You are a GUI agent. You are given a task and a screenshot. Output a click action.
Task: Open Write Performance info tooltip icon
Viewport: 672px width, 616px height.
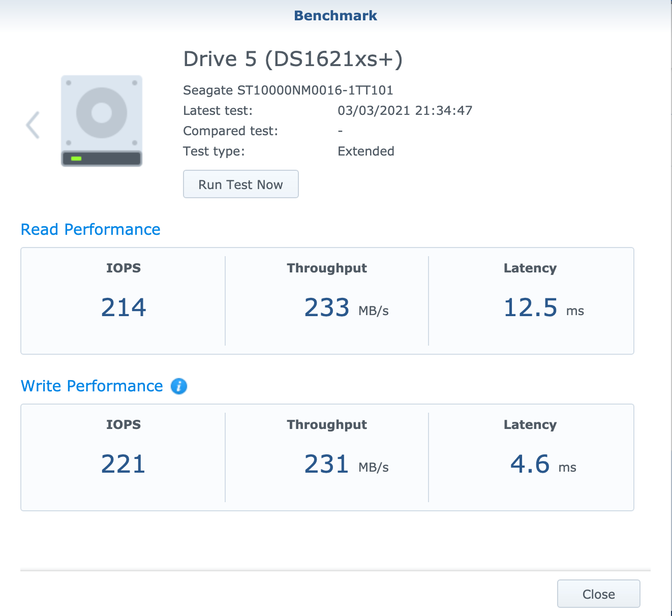tap(179, 386)
